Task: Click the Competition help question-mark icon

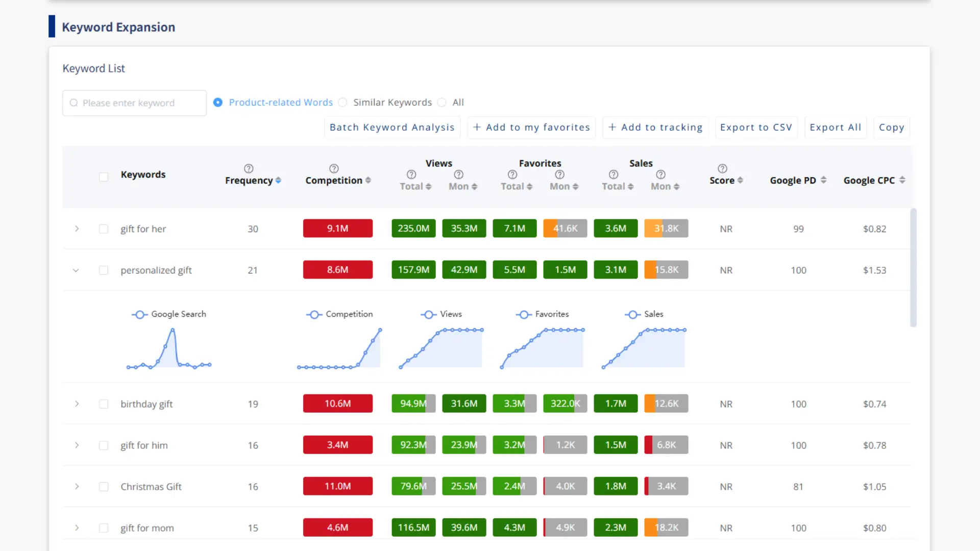Action: (x=334, y=168)
